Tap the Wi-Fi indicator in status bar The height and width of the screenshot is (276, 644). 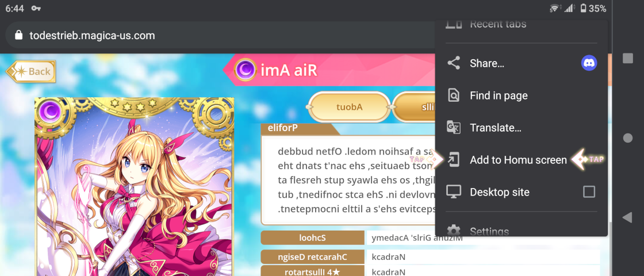[555, 8]
